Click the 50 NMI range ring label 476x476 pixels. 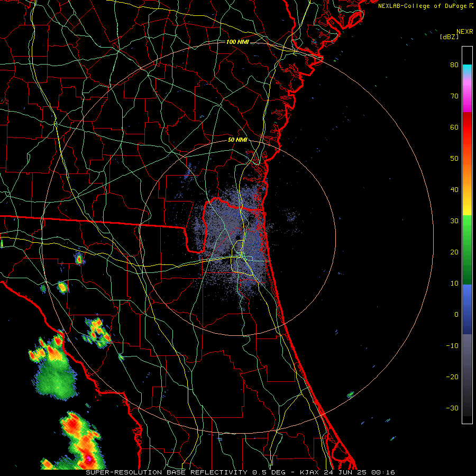point(237,140)
